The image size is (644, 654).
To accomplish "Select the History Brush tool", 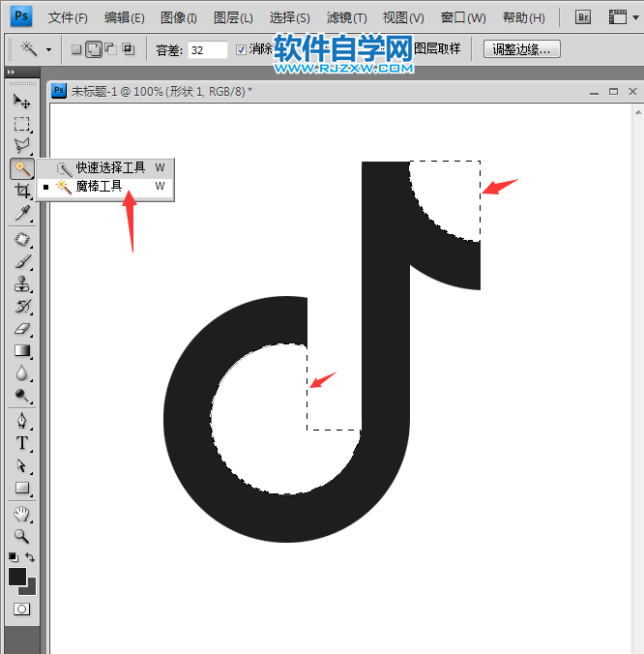I will tap(21, 307).
